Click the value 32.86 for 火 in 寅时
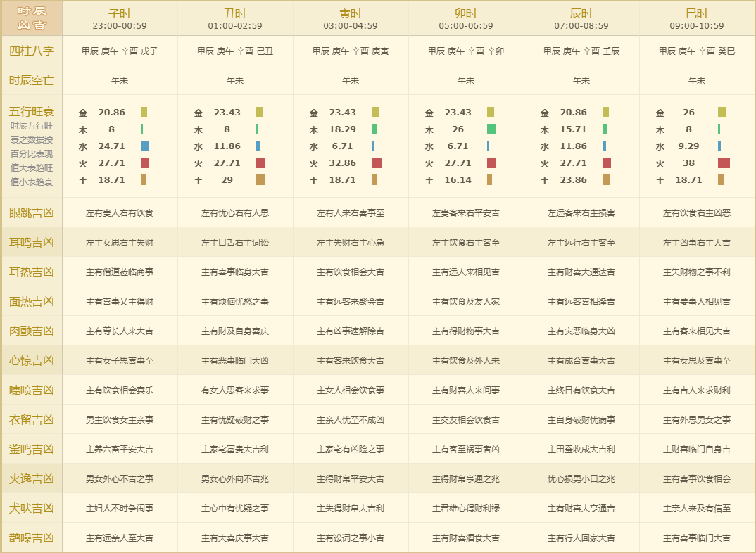 [342, 163]
